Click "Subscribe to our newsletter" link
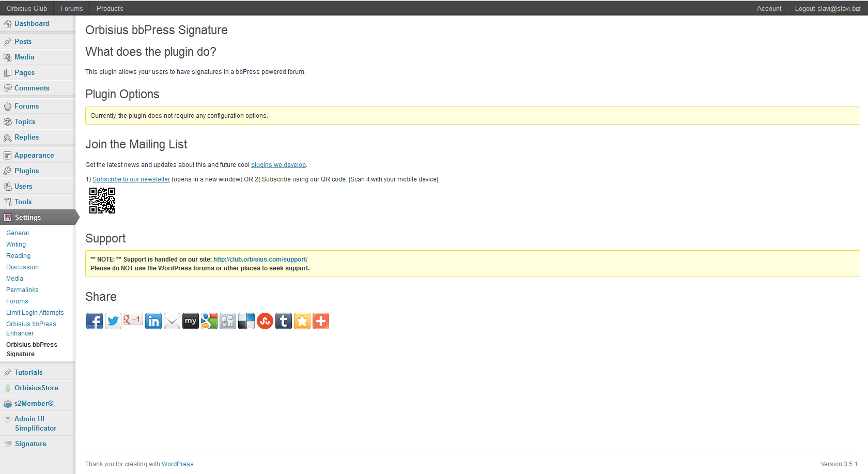The height and width of the screenshot is (474, 868). 131,179
